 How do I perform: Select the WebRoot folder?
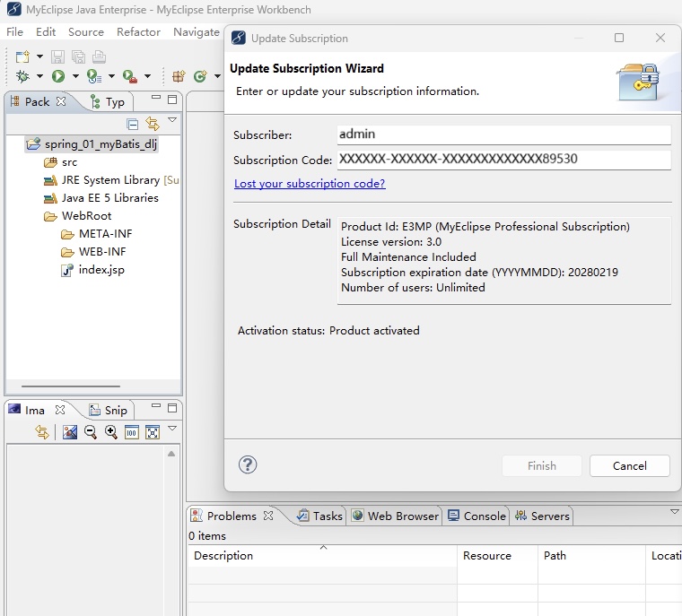[78, 215]
